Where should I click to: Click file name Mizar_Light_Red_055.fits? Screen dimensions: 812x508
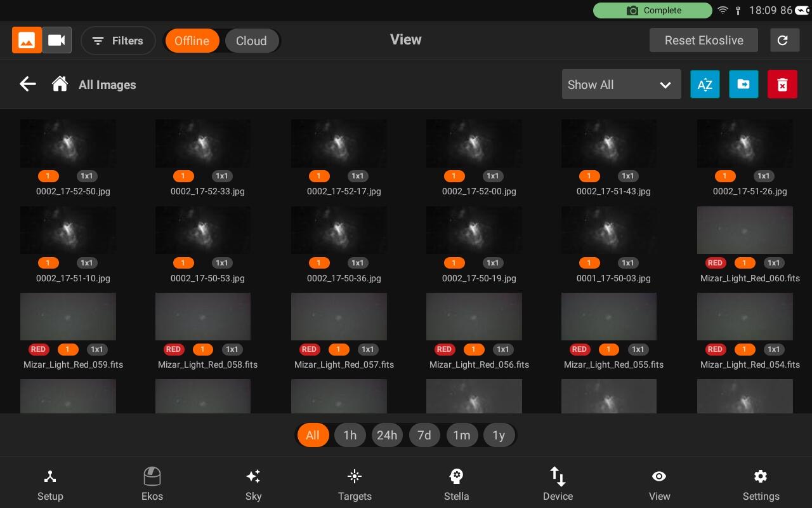coord(613,364)
